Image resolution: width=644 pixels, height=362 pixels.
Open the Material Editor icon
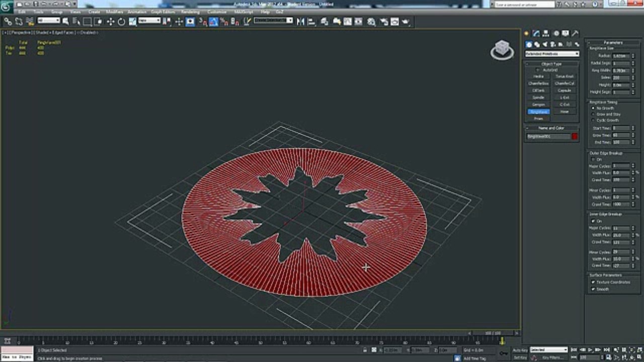pyautogui.click(x=371, y=22)
